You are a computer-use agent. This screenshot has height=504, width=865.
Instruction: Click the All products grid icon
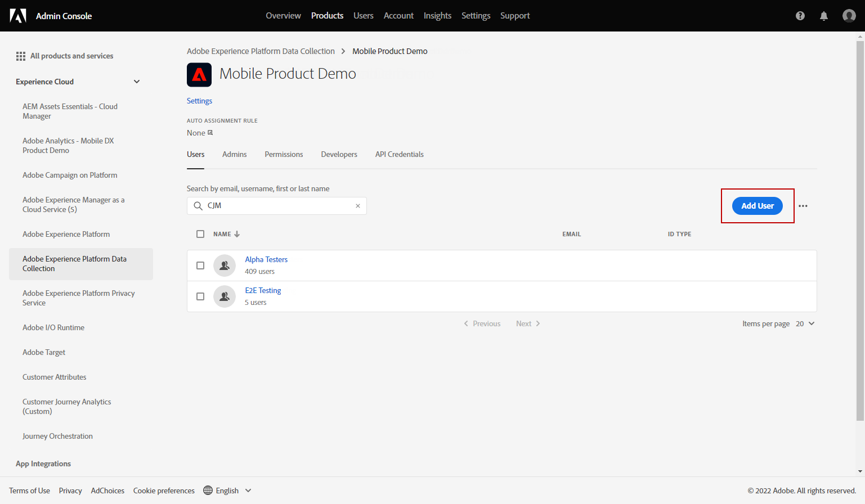pyautogui.click(x=21, y=56)
